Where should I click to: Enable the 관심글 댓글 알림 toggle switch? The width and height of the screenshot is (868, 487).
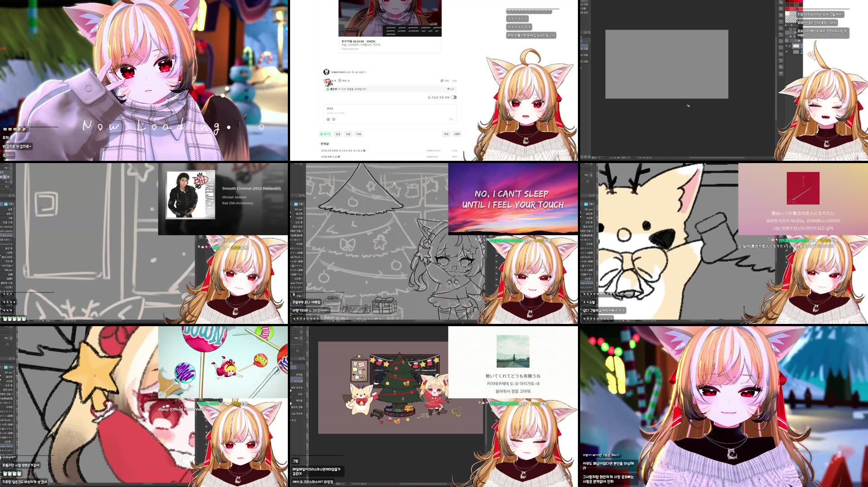(454, 97)
